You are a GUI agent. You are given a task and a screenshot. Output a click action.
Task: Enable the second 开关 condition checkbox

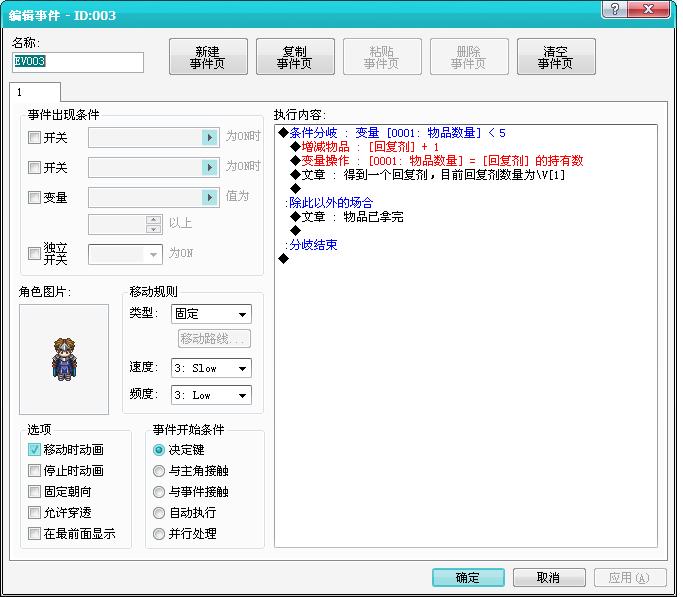tap(34, 168)
